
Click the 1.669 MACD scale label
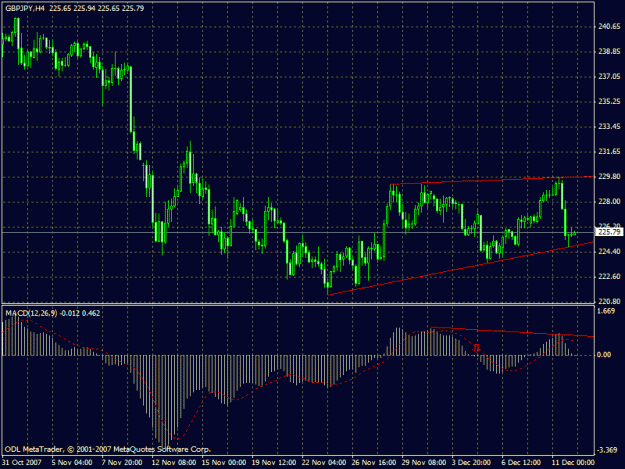click(x=606, y=311)
